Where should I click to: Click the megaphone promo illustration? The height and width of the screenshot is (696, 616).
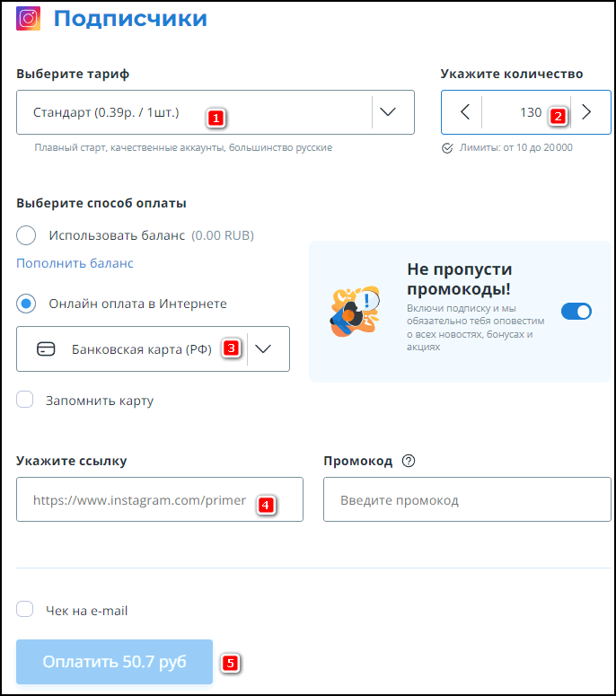(355, 311)
